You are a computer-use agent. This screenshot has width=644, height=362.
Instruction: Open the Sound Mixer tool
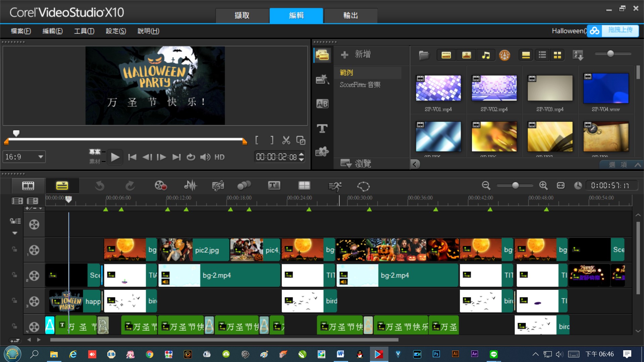(x=191, y=186)
